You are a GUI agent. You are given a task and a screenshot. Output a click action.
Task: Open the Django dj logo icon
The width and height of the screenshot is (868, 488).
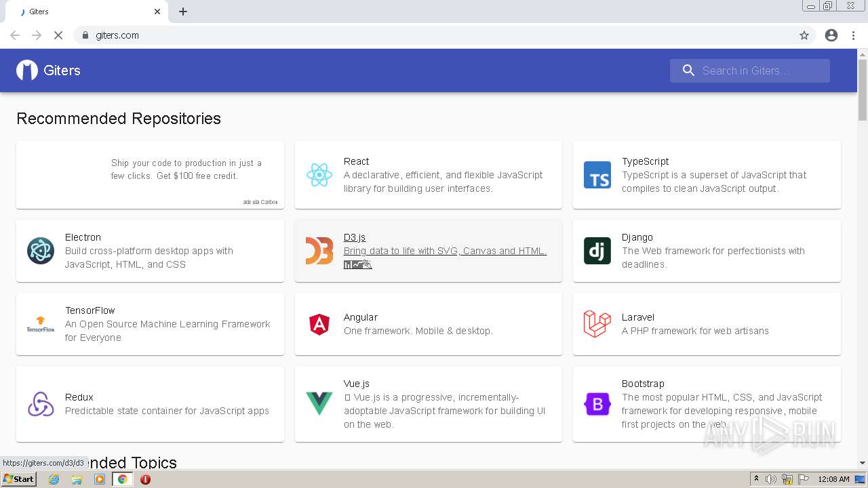click(x=597, y=251)
